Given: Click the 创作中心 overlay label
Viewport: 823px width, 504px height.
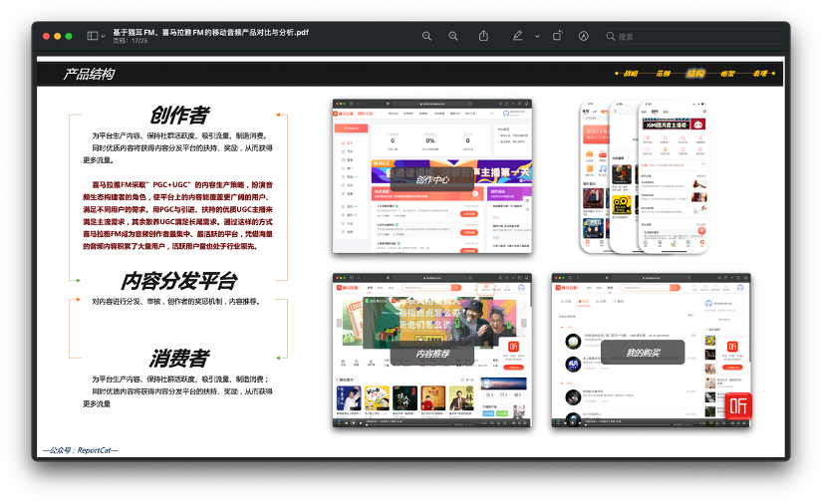Looking at the screenshot, I should (432, 179).
